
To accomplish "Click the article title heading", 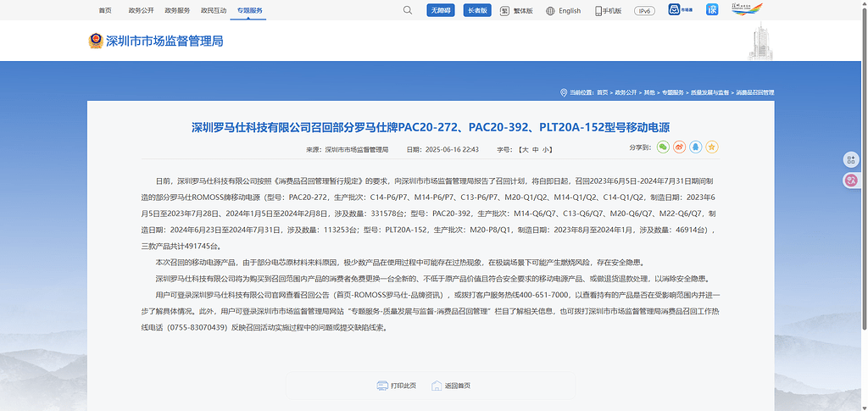I will [431, 127].
